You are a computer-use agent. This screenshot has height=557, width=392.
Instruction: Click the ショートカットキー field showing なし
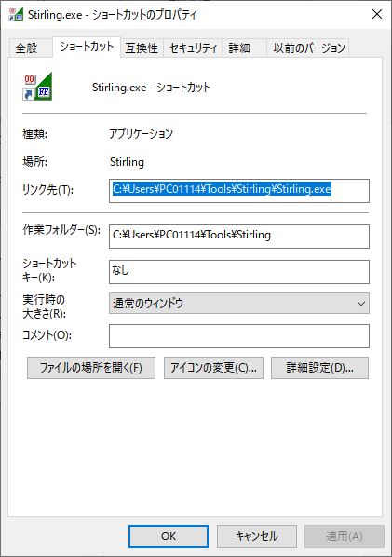pyautogui.click(x=239, y=272)
